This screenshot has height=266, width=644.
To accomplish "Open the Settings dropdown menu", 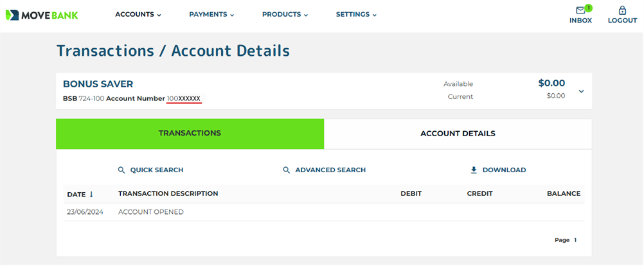I will pyautogui.click(x=356, y=14).
